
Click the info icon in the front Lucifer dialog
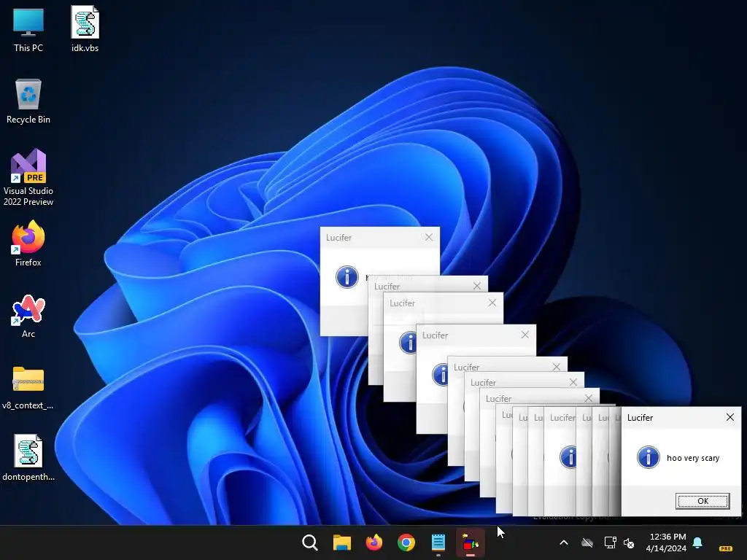tap(649, 458)
